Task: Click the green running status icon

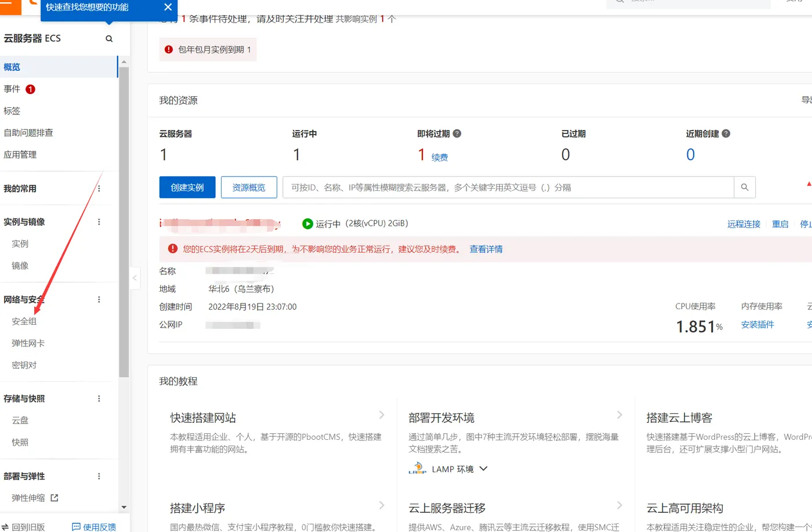Action: pyautogui.click(x=308, y=223)
